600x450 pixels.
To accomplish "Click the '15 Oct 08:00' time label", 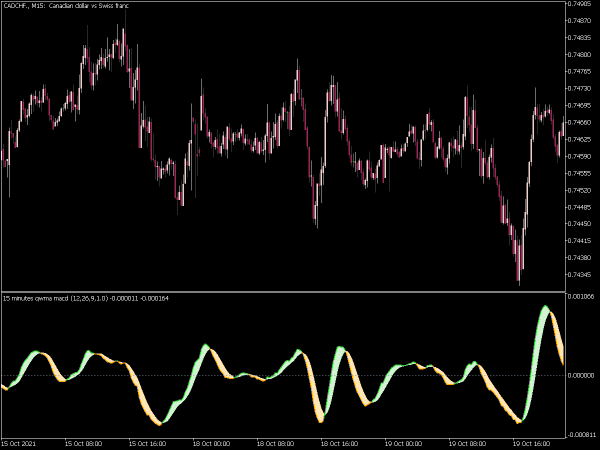I will point(83,443).
